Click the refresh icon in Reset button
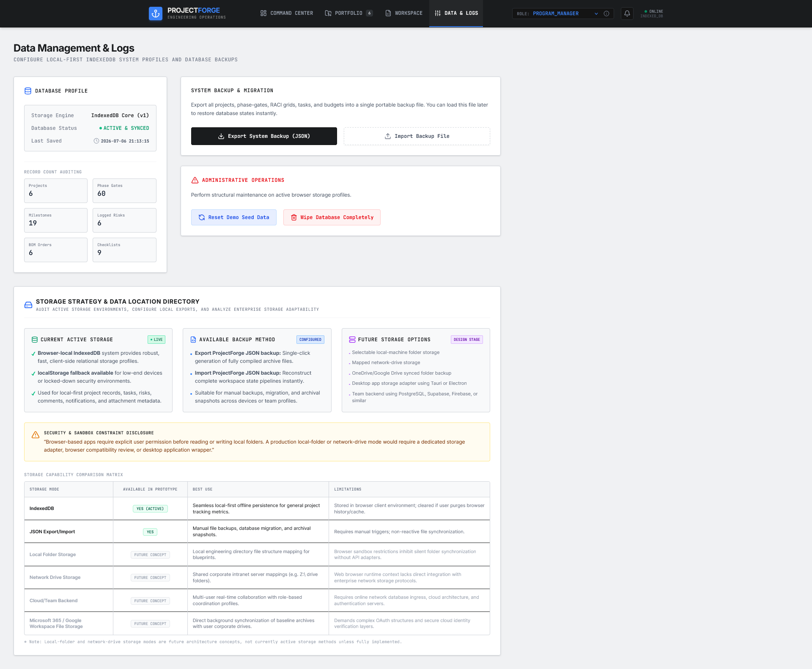Image resolution: width=812 pixels, height=669 pixels. (x=202, y=217)
